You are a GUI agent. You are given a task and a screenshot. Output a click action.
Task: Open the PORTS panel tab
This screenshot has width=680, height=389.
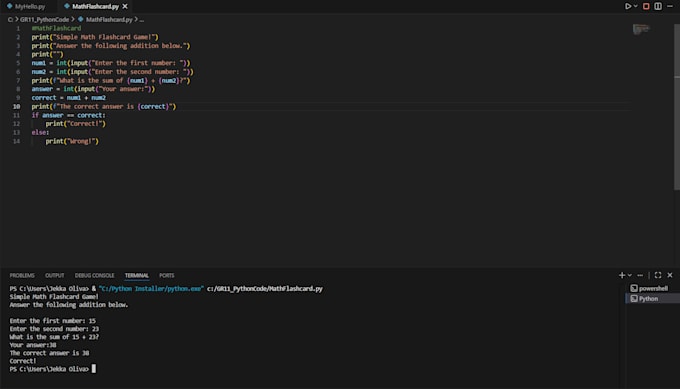click(167, 275)
